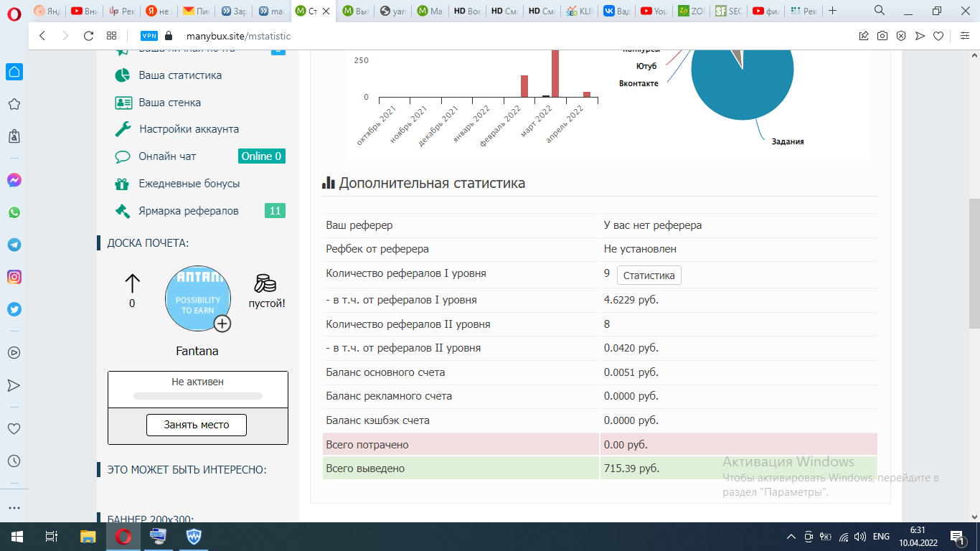Open WhatsApp in the Opera sidebar
Viewport: 980px width, 551px height.
pyautogui.click(x=14, y=212)
